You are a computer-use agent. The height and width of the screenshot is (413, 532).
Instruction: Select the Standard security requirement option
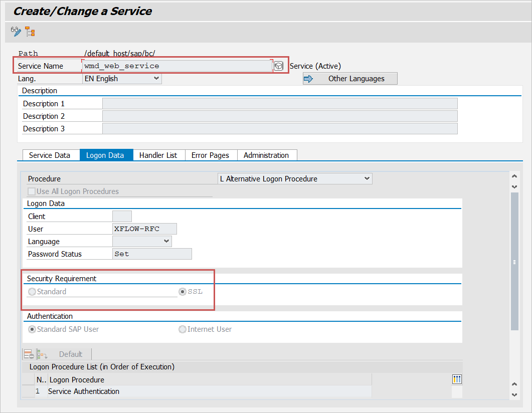32,292
